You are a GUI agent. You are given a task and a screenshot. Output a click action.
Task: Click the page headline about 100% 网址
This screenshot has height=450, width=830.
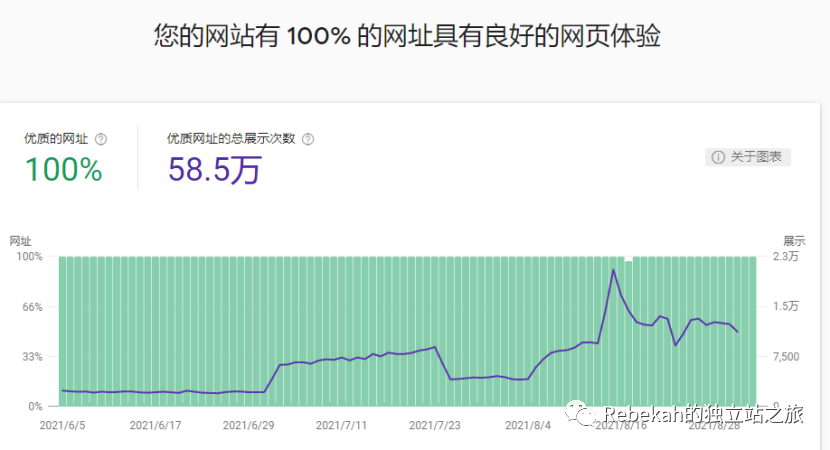click(407, 37)
